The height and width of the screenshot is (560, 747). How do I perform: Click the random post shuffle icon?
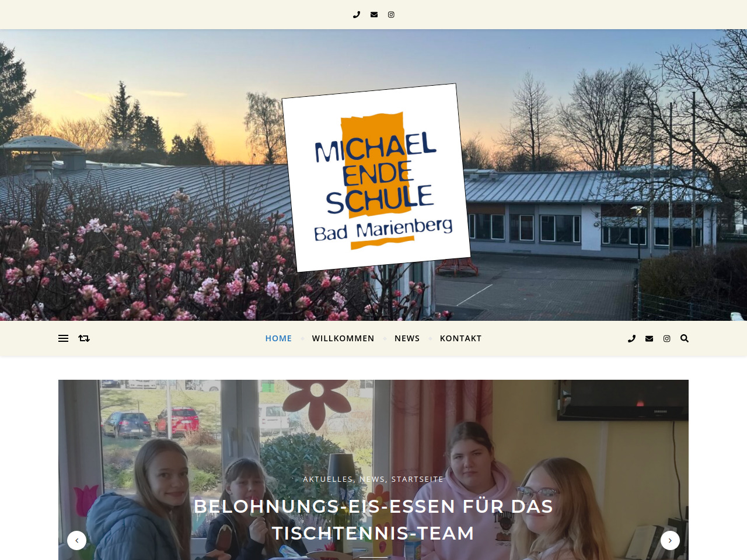pyautogui.click(x=84, y=338)
